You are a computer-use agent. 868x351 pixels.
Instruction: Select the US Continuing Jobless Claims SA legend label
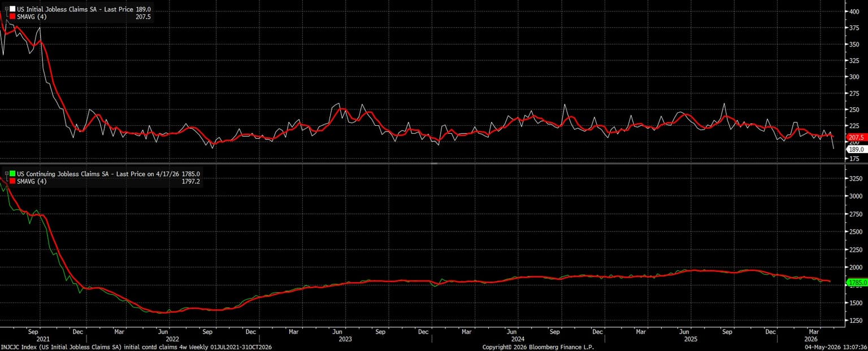point(62,174)
